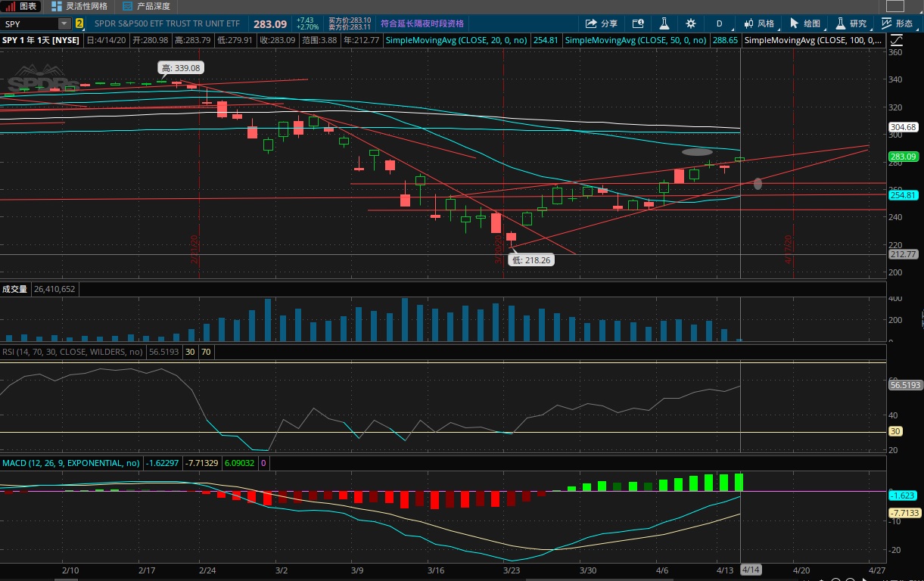Click the small gray oval marker near 265
The height and width of the screenshot is (581, 924).
pos(758,183)
